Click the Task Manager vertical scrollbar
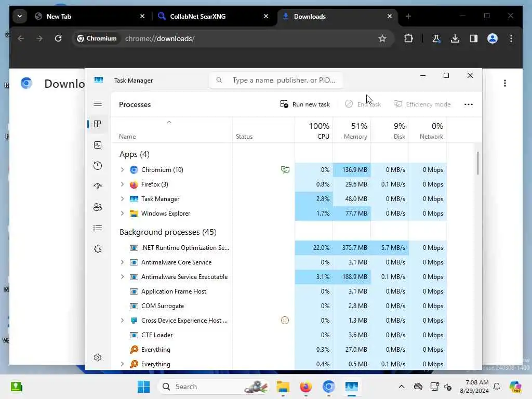Screen dimensions: 532x399 click(478, 163)
